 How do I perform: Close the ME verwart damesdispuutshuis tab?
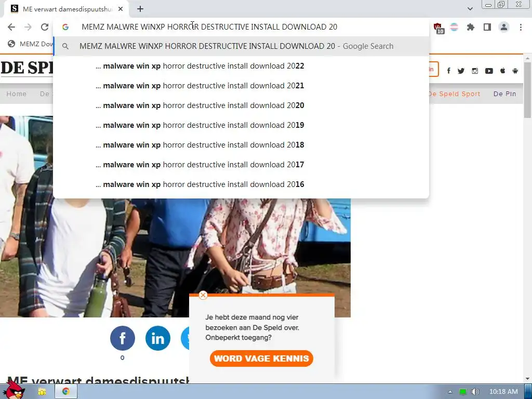(x=121, y=9)
